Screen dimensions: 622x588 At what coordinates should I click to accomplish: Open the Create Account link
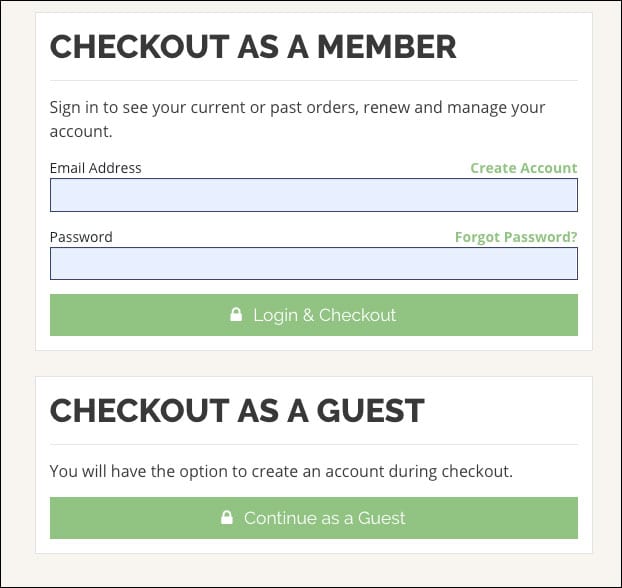(x=524, y=168)
